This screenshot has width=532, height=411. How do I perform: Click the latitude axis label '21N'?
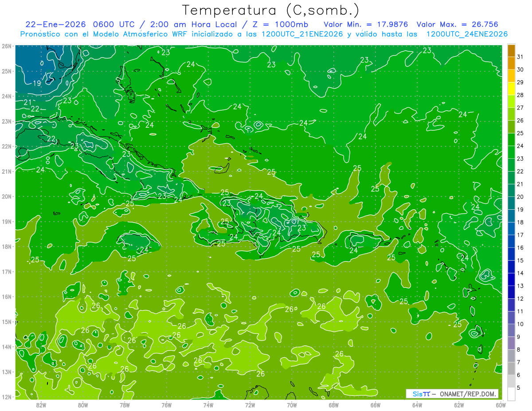(7, 171)
